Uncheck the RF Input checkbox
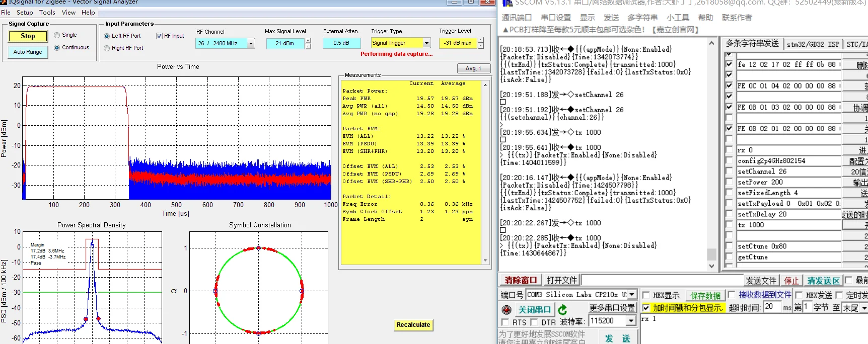The width and height of the screenshot is (868, 344). coord(159,36)
